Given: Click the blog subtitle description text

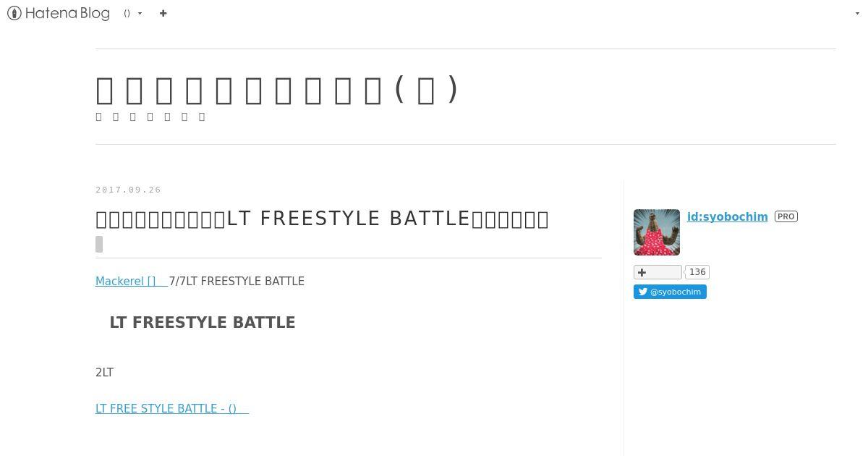Looking at the screenshot, I should pos(150,117).
